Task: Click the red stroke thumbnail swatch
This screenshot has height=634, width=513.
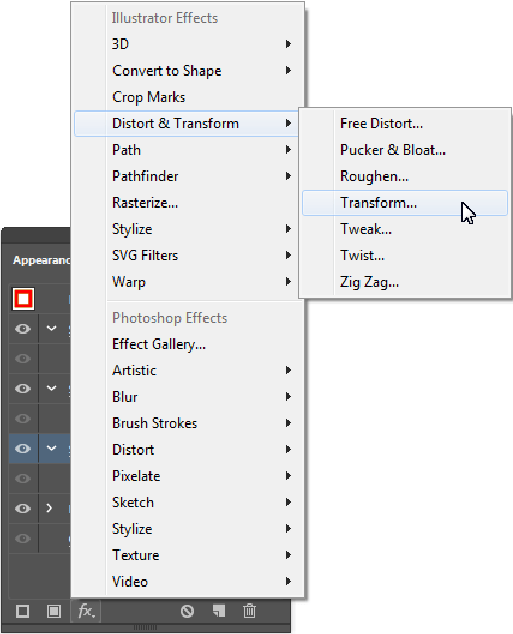Action: coord(23,299)
